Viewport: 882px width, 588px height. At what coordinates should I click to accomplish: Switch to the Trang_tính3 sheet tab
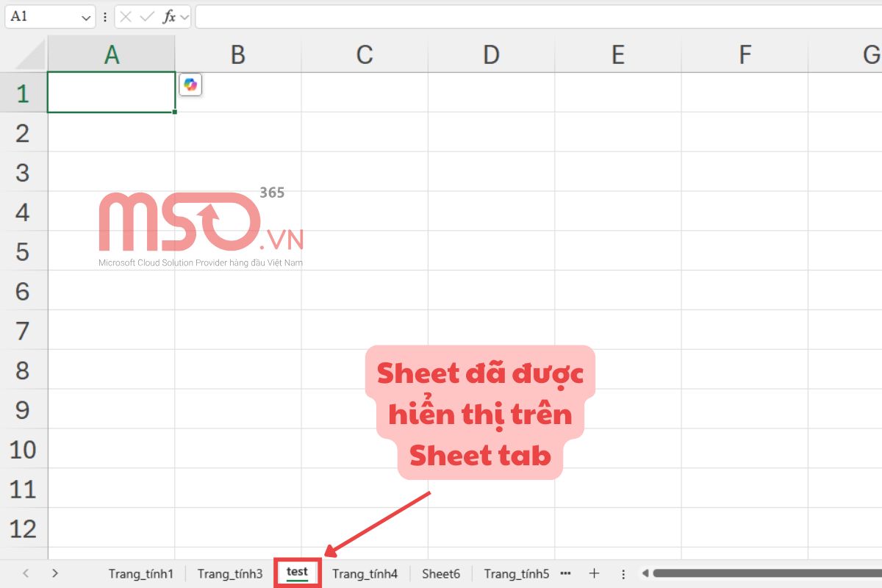[230, 573]
